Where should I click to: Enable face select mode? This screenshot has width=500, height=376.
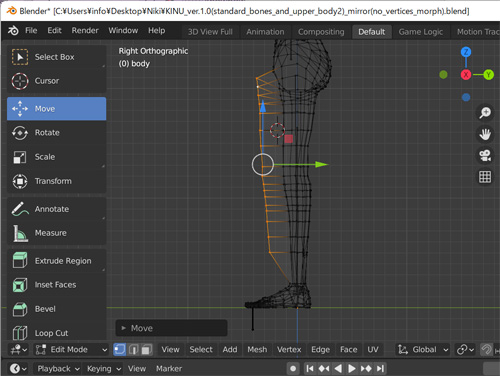click(146, 349)
